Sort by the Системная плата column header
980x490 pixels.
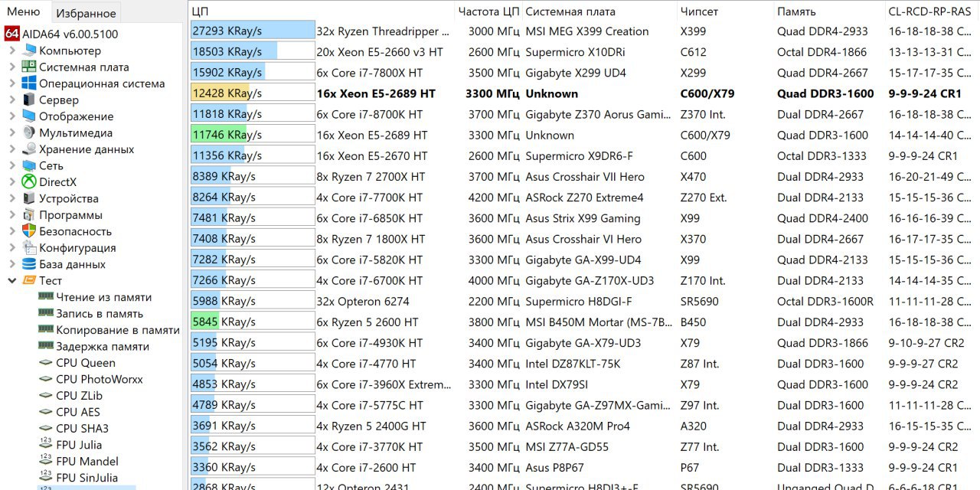(599, 11)
